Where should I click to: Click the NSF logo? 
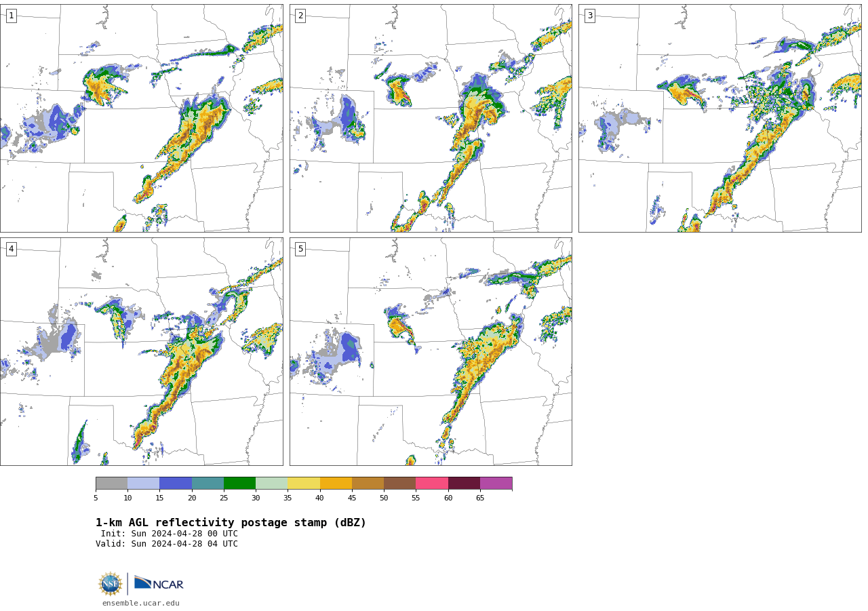111,584
